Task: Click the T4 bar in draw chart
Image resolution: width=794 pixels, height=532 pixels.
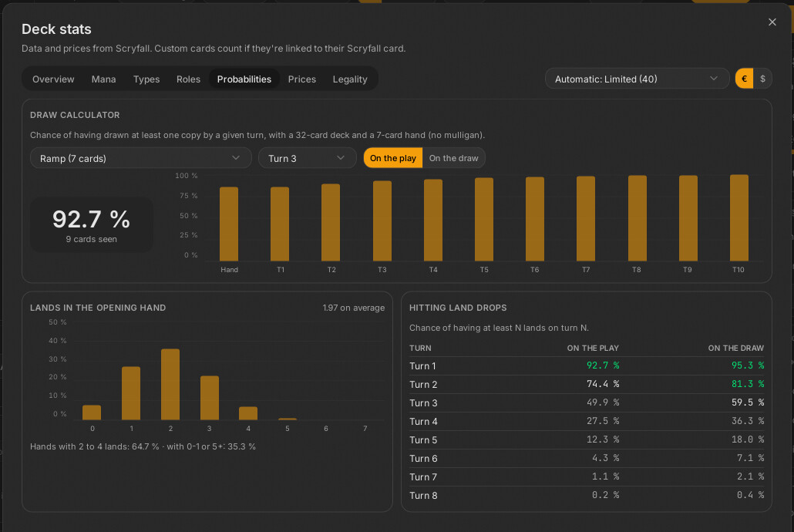Action: tap(433, 220)
